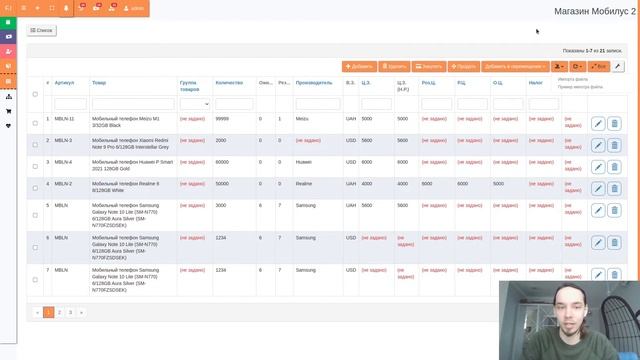Expand the export dropdown beside import dropdown
This screenshot has height=360, width=640.
pyautogui.click(x=578, y=67)
